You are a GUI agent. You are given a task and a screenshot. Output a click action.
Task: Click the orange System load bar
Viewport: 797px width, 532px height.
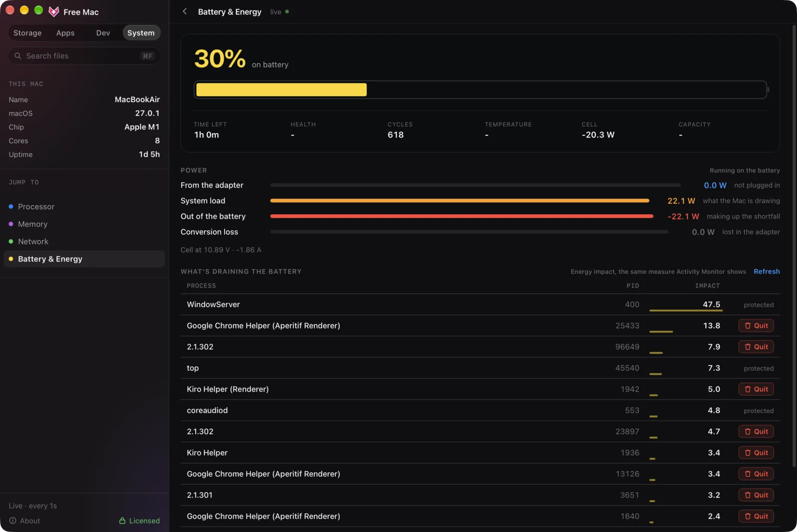(x=460, y=201)
